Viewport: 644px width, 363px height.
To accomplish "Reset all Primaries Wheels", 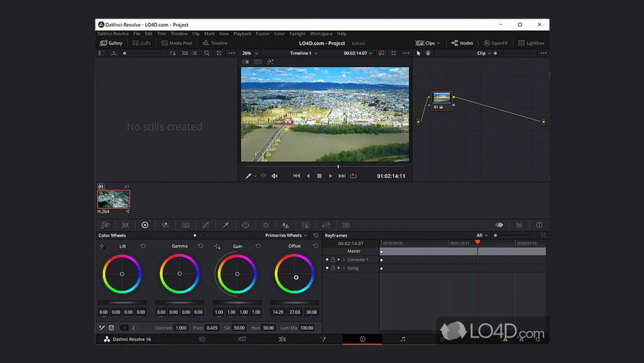I will pyautogui.click(x=316, y=235).
